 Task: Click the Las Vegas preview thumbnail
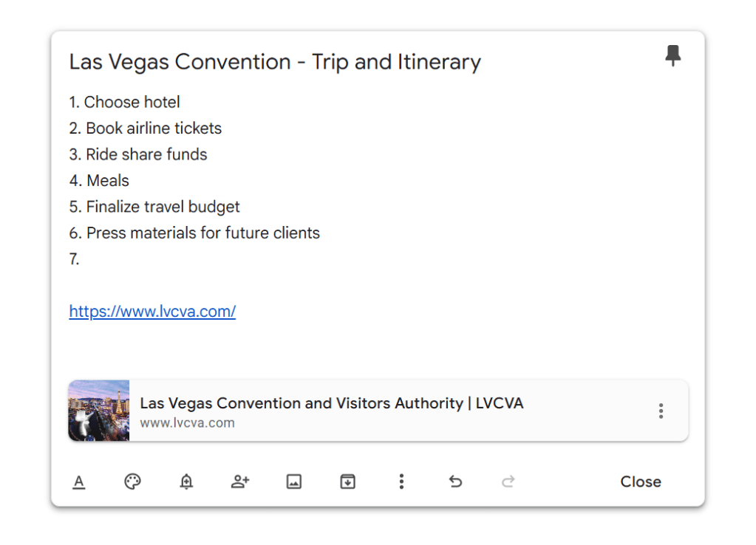click(98, 411)
